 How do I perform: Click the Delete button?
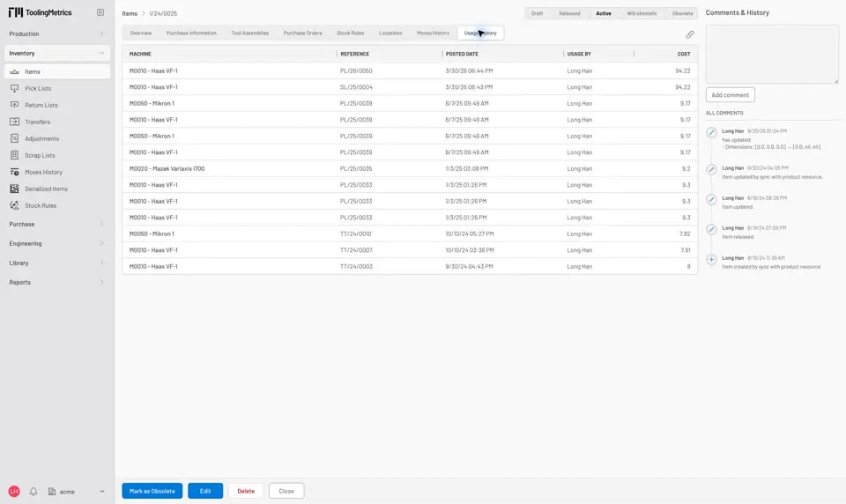pos(246,491)
